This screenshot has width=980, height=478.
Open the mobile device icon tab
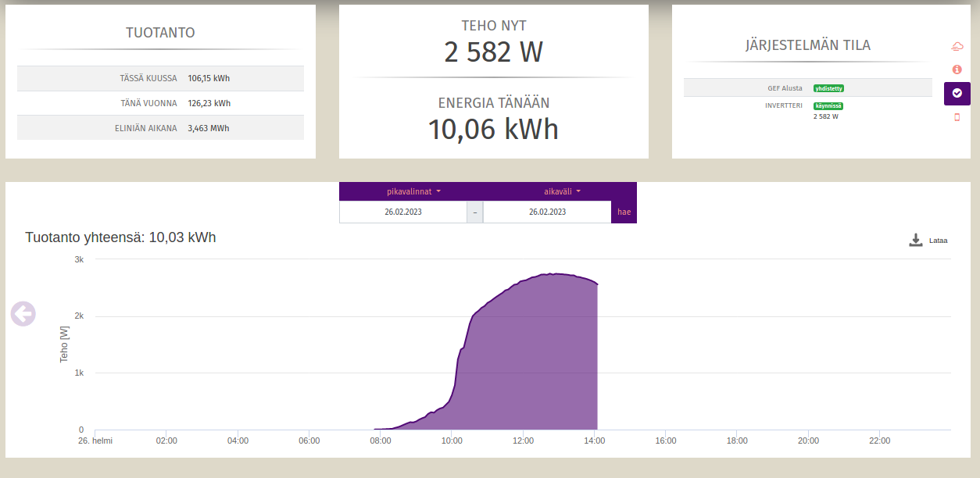957,117
